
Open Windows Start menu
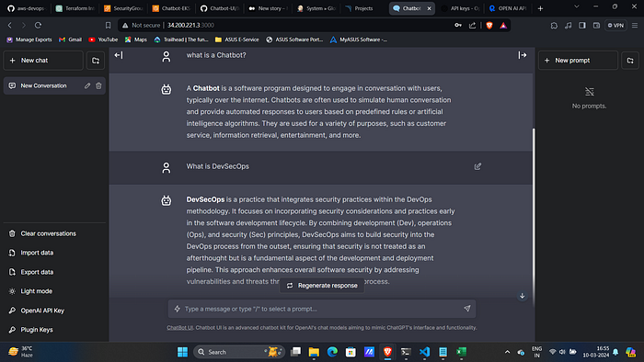(182, 352)
